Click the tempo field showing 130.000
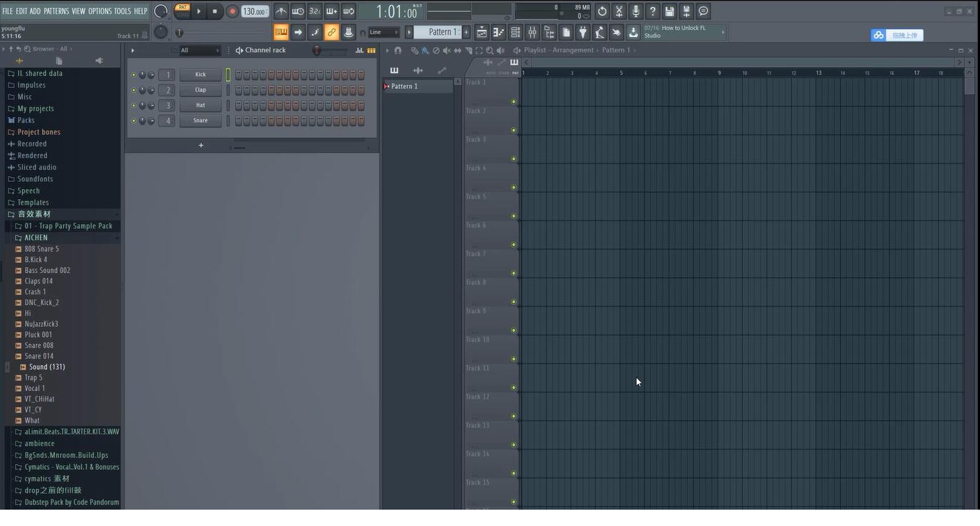Screen dimensions: 980x526 pyautogui.click(x=254, y=11)
